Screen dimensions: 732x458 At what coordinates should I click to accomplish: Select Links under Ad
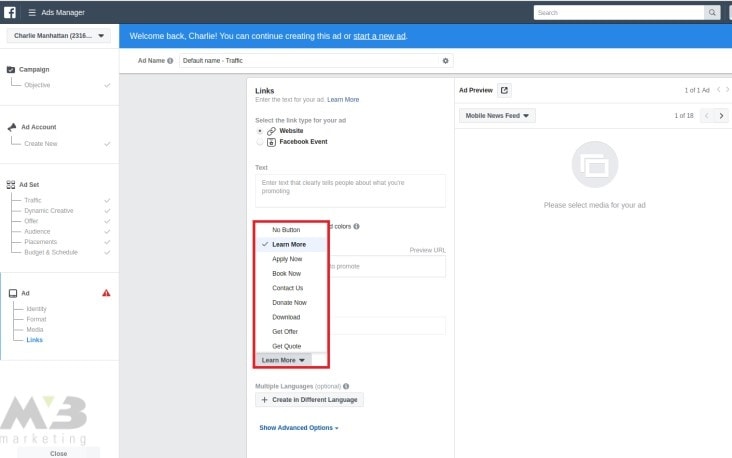tap(35, 340)
